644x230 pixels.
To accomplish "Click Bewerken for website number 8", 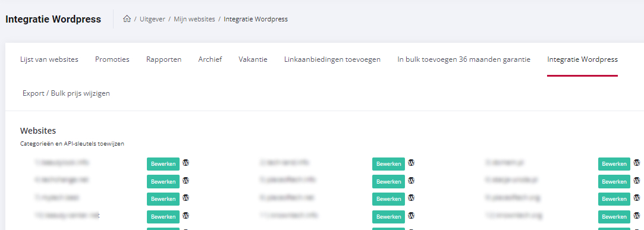I will click(x=388, y=199).
